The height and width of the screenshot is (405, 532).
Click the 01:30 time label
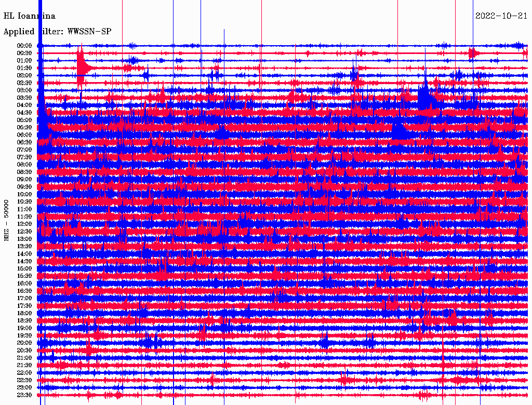(24, 68)
